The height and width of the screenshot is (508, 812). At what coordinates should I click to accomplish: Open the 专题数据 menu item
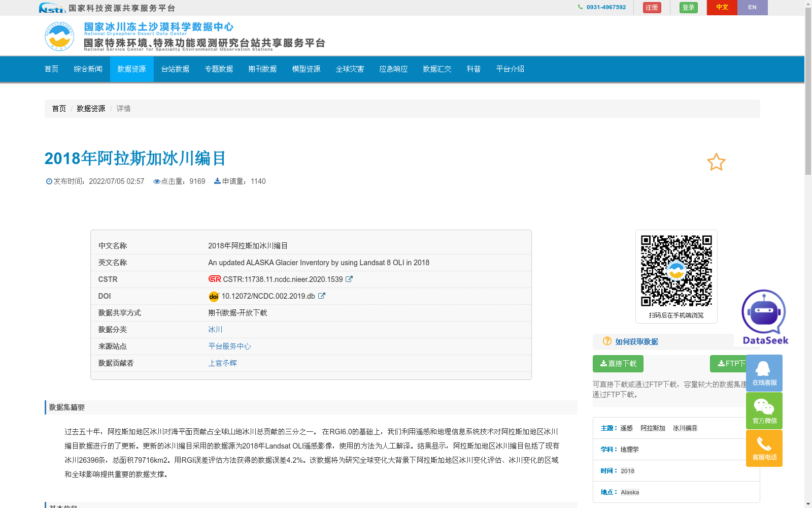pyautogui.click(x=219, y=69)
